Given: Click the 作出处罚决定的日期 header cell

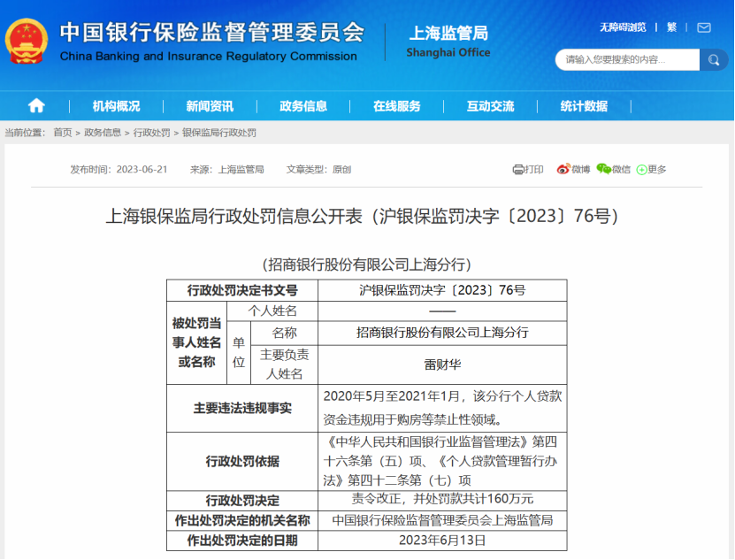Looking at the screenshot, I should (x=242, y=541).
